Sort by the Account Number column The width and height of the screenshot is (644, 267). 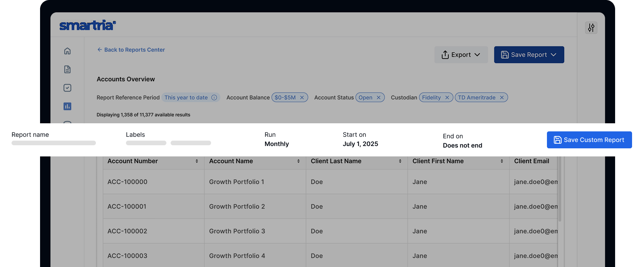coord(197,161)
